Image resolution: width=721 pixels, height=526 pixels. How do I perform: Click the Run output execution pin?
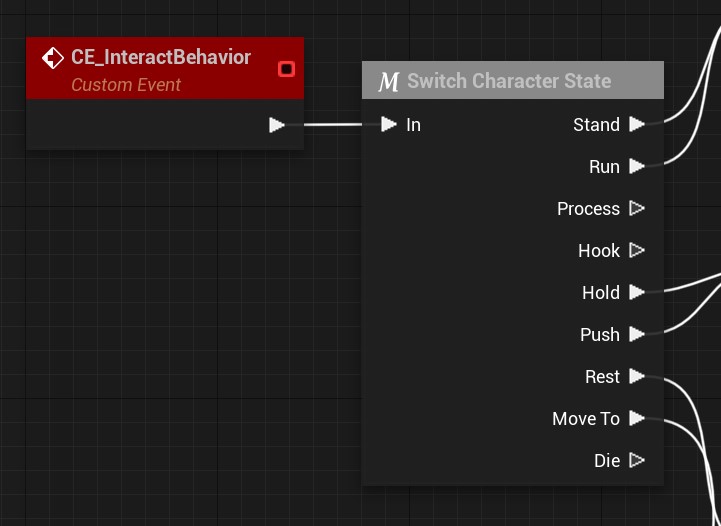tap(637, 167)
